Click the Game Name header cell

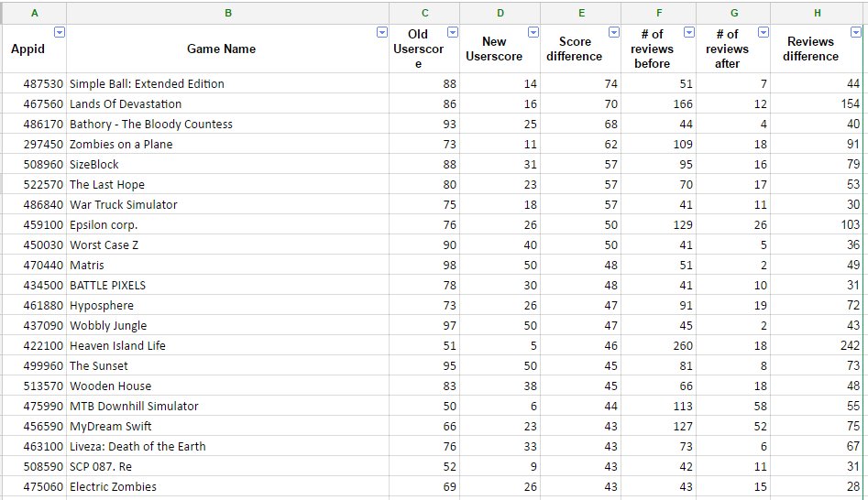[x=227, y=49]
